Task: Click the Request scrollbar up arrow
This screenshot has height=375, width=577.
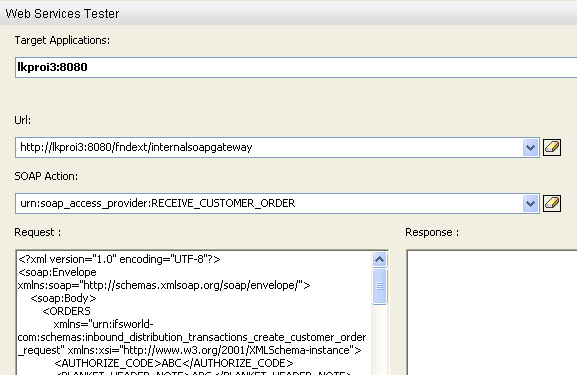Action: 379,260
